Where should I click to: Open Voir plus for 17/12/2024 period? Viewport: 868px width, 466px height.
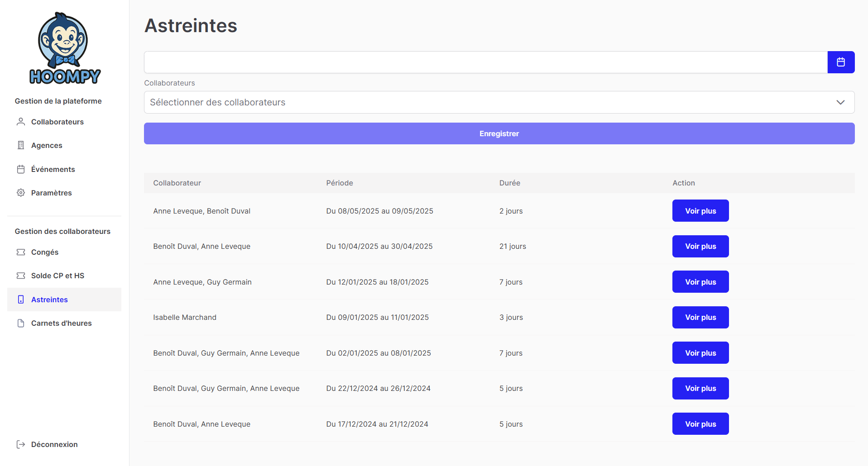(700, 424)
